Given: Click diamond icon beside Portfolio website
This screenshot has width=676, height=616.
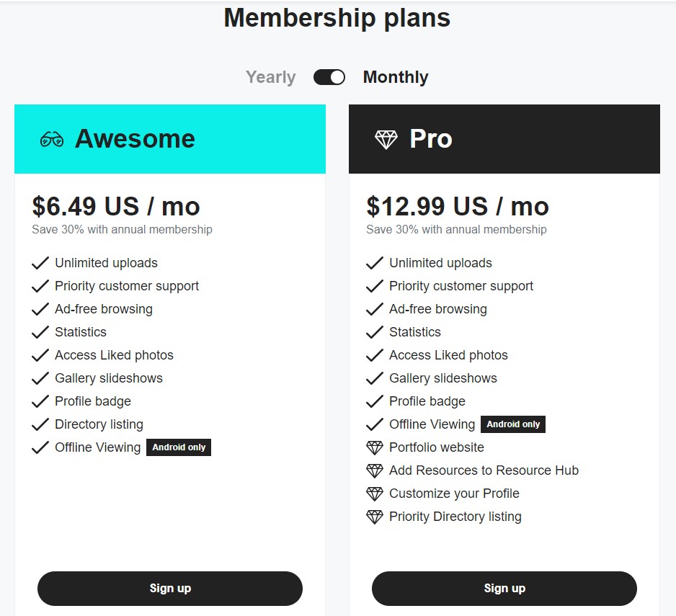Looking at the screenshot, I should click(375, 447).
